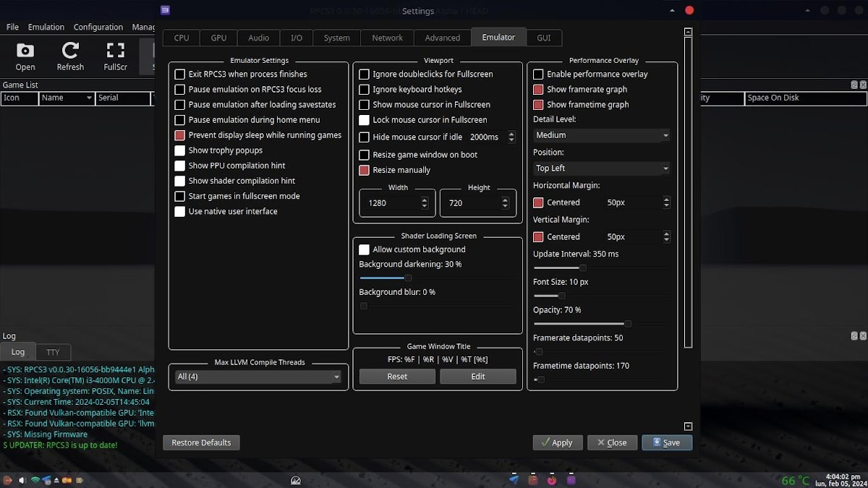Enable Exit RPCS3 when process finishes

(x=180, y=74)
